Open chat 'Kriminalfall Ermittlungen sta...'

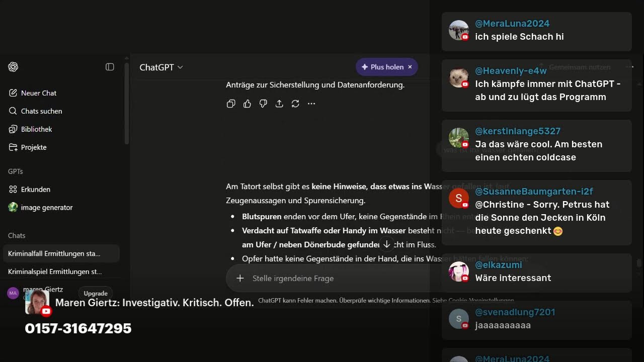61,253
